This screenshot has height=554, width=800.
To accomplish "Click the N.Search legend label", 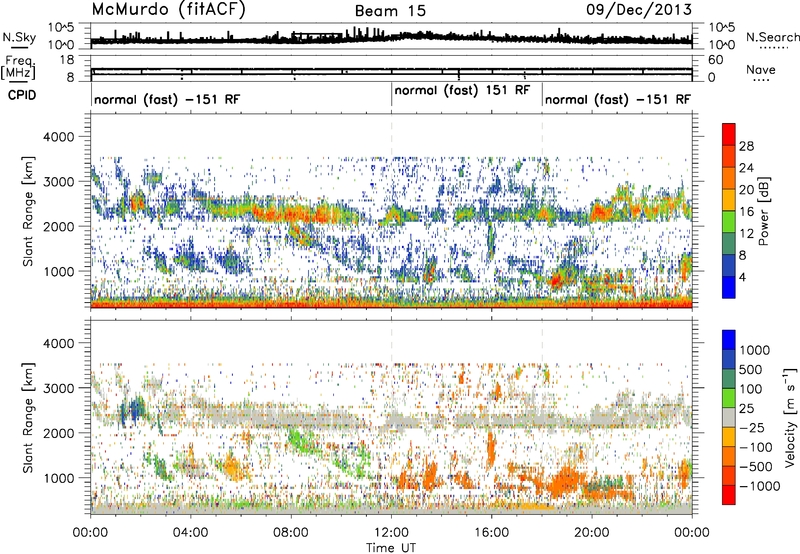I will pyautogui.click(x=773, y=37).
